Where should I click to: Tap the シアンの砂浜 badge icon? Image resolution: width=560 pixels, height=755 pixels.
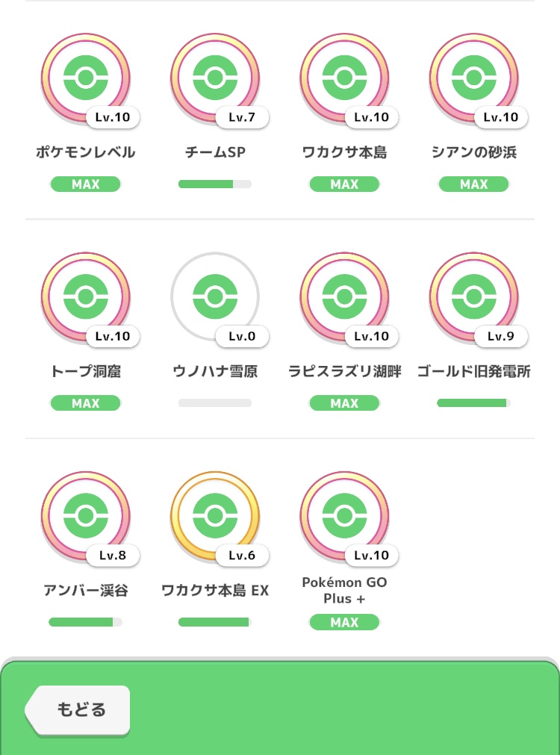(x=474, y=78)
